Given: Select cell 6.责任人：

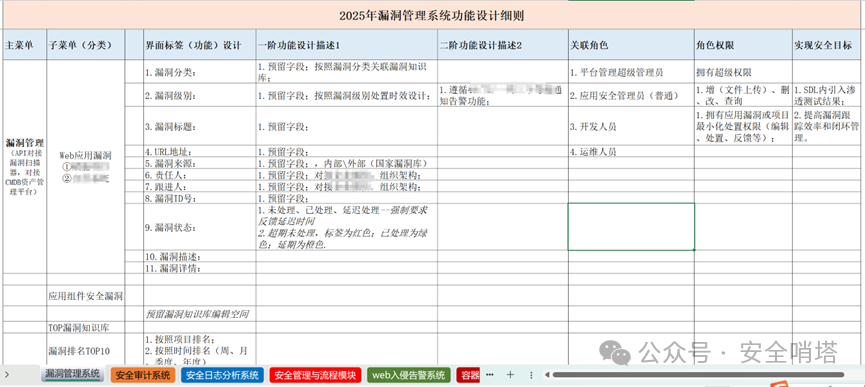Looking at the screenshot, I should [x=200, y=175].
